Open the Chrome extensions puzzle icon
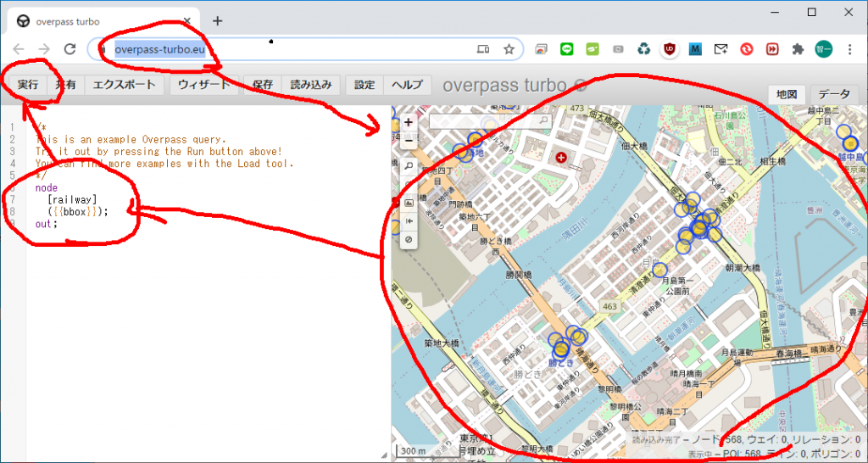Screen dimensions: 868x463 [798, 49]
